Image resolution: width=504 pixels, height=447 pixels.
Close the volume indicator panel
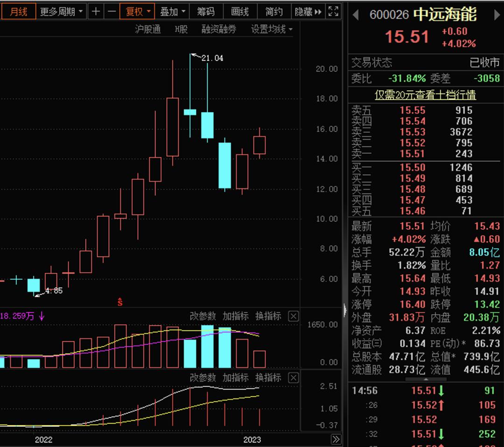click(294, 316)
